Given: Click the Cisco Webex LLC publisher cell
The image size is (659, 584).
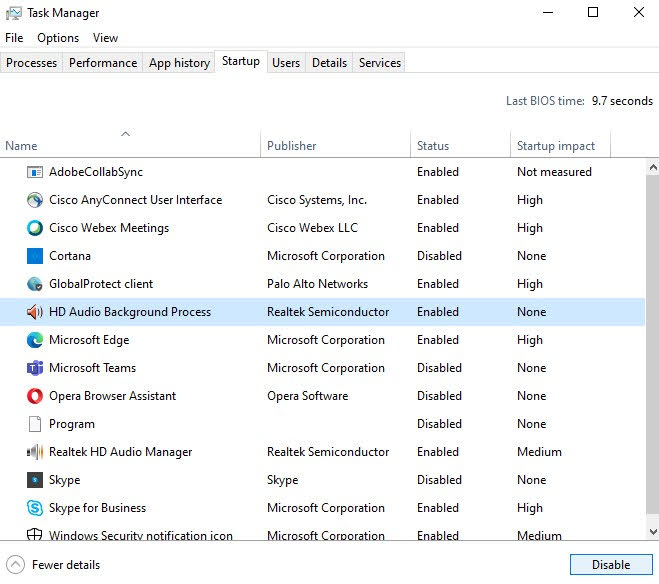Looking at the screenshot, I should click(312, 228).
